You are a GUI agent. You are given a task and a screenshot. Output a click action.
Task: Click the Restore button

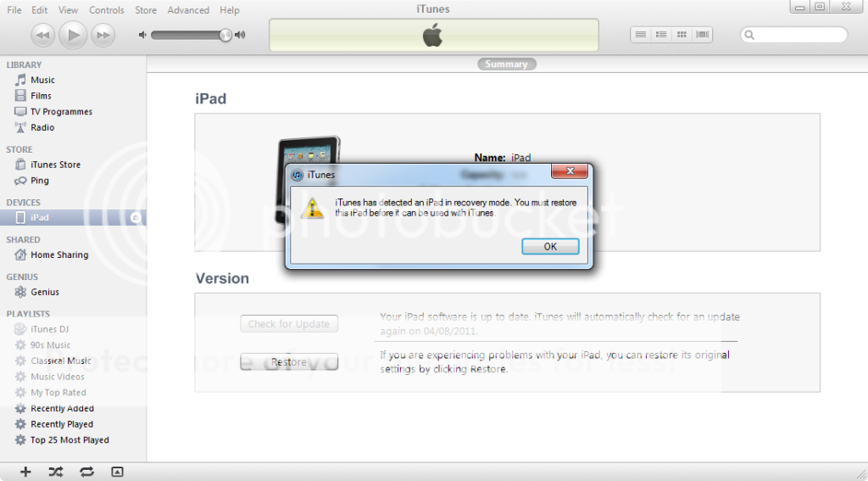(289, 362)
